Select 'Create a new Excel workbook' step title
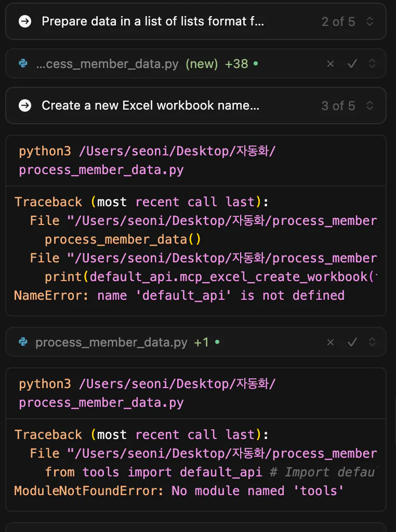396x532 pixels. pos(150,106)
